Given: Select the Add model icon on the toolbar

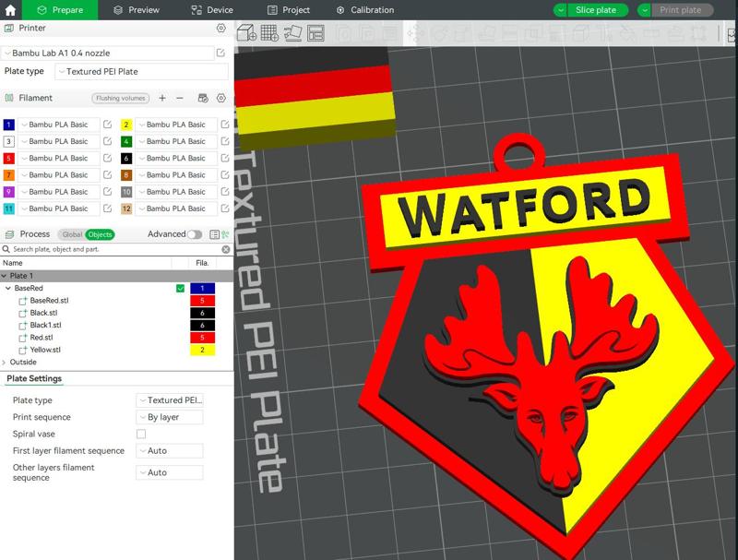Looking at the screenshot, I should 245,33.
